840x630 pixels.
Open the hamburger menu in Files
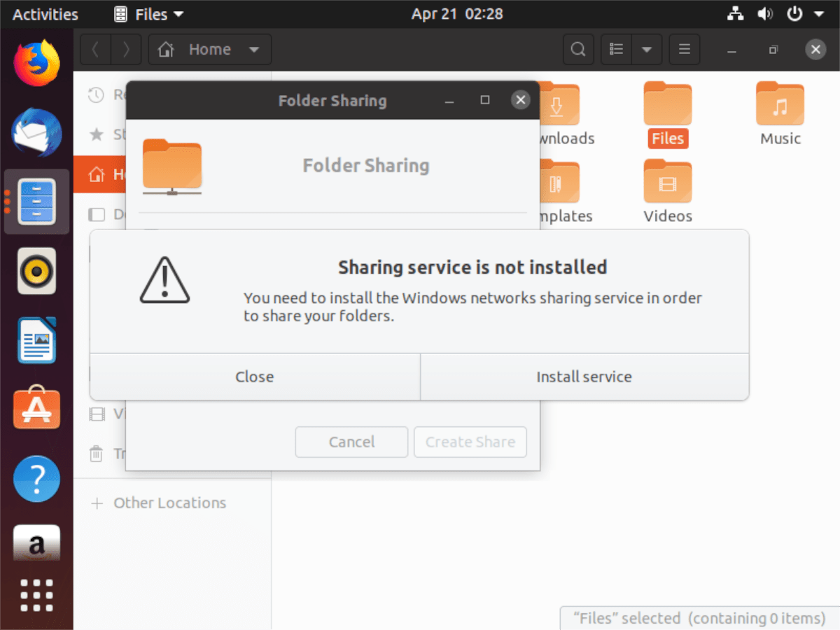coord(684,49)
